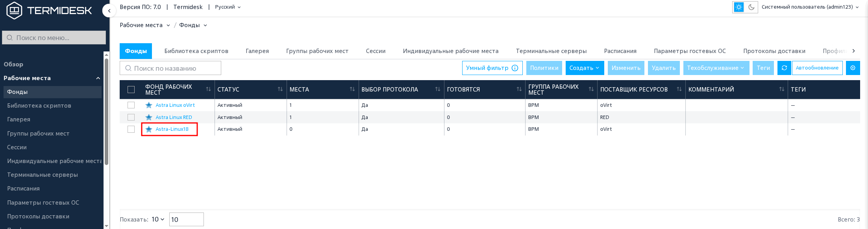Open the Протоколы доставки tab
868x229 pixels.
(774, 51)
